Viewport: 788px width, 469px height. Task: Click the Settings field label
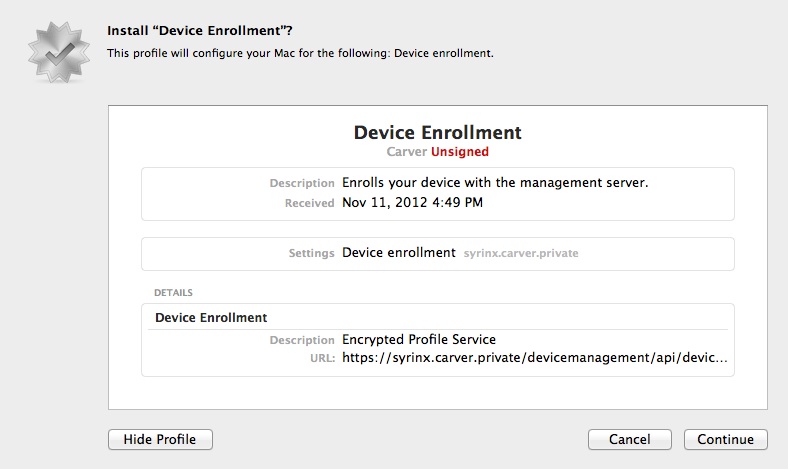pyautogui.click(x=311, y=253)
